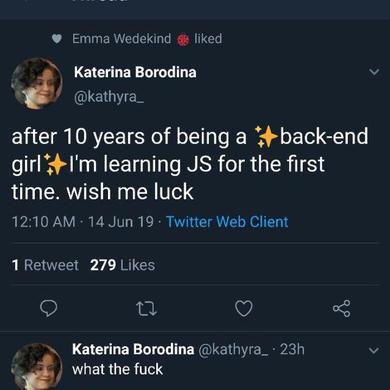This screenshot has height=390, width=390.
Task: Click the small heart beside Emma Wedekind
Action: [x=57, y=39]
